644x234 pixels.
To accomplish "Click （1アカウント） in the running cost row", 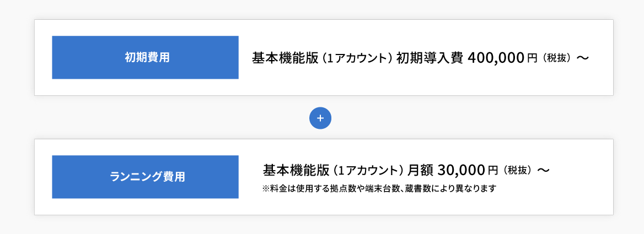I will point(368,169).
